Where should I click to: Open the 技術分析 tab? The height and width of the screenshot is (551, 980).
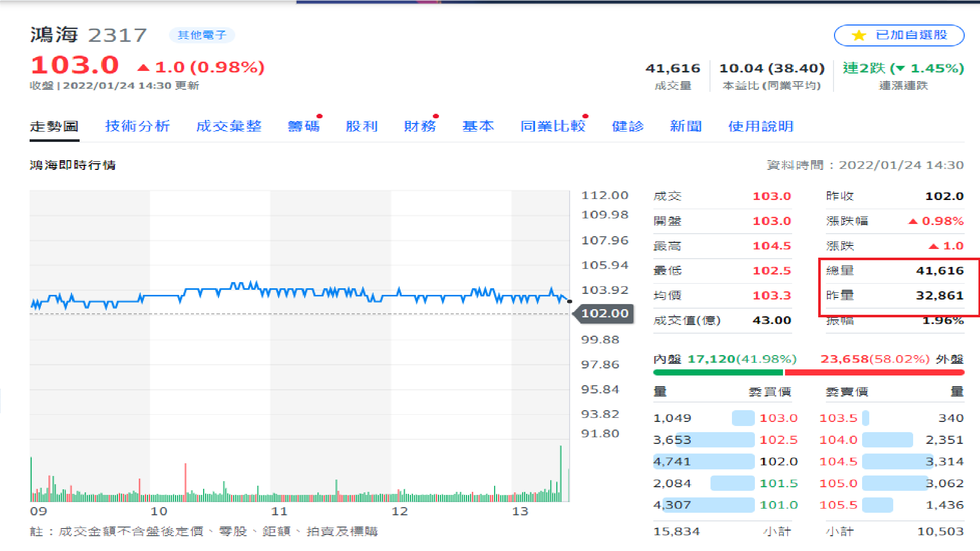pos(137,126)
